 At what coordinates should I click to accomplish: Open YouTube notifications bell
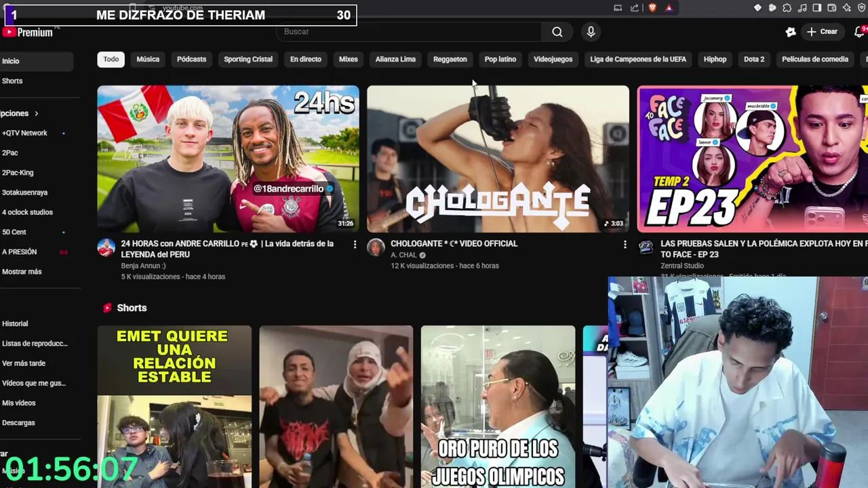[x=860, y=32]
